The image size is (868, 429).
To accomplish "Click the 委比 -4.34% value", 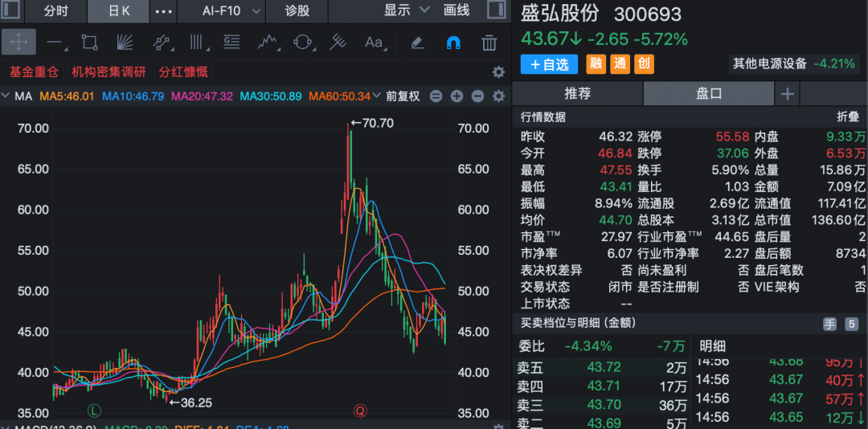I will [588, 346].
